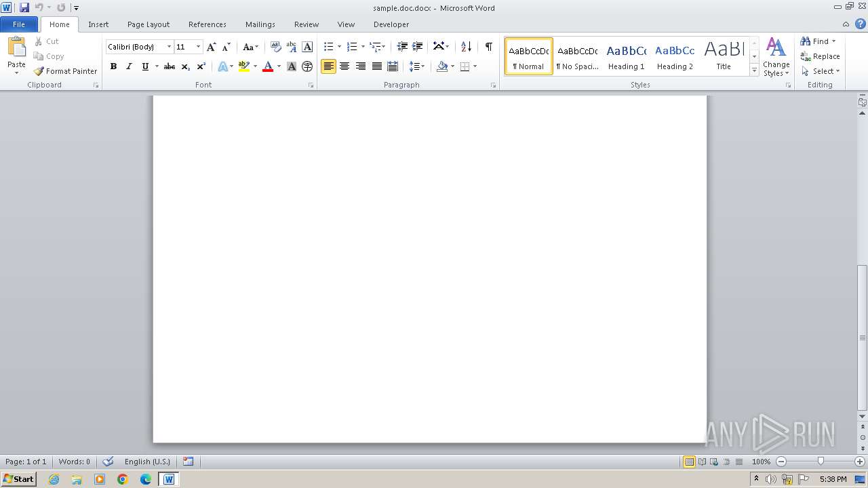Click the Shrink Font icon
This screenshot has height=488, width=868.
tap(226, 47)
